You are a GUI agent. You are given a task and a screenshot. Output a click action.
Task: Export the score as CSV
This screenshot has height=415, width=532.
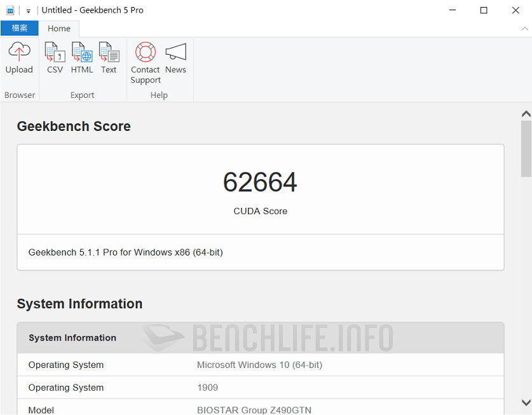tap(54, 58)
